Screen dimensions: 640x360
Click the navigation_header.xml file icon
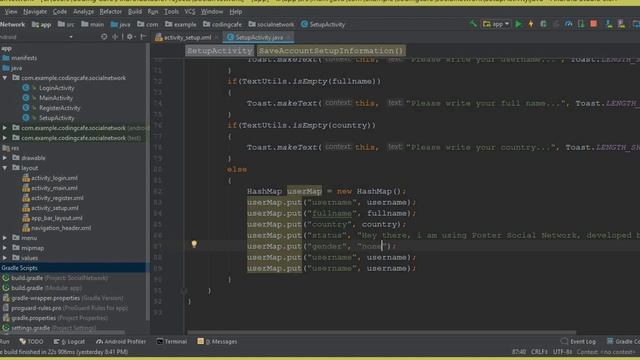pyautogui.click(x=26, y=228)
